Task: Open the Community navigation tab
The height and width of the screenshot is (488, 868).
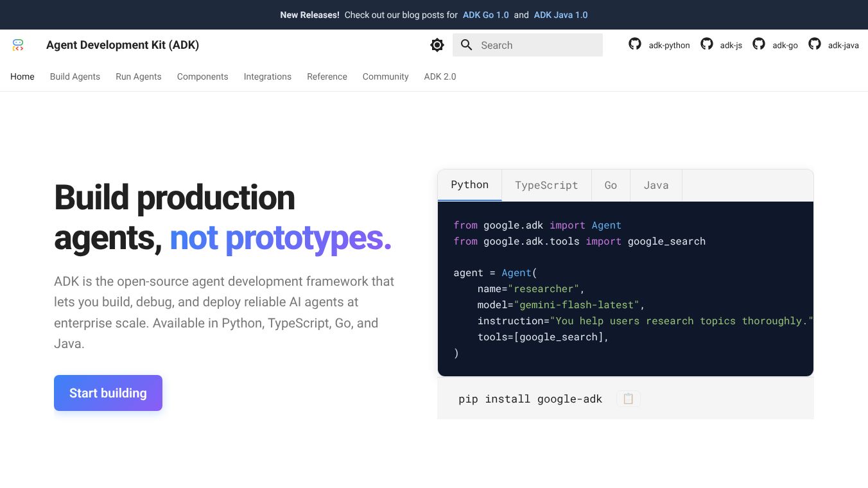Action: coord(386,76)
